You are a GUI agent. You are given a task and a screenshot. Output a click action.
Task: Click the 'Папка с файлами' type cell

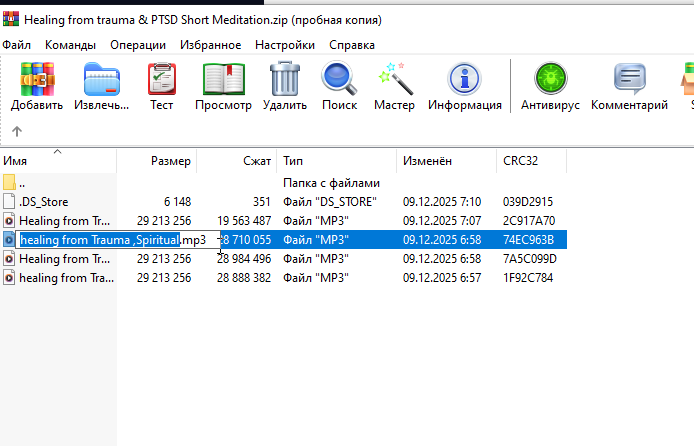332,183
